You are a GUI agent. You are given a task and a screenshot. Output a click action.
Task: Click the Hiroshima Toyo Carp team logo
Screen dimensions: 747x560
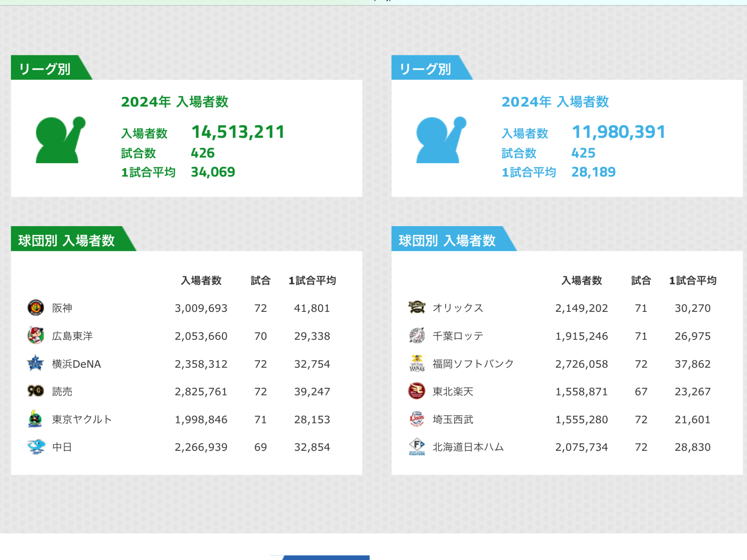[36, 335]
